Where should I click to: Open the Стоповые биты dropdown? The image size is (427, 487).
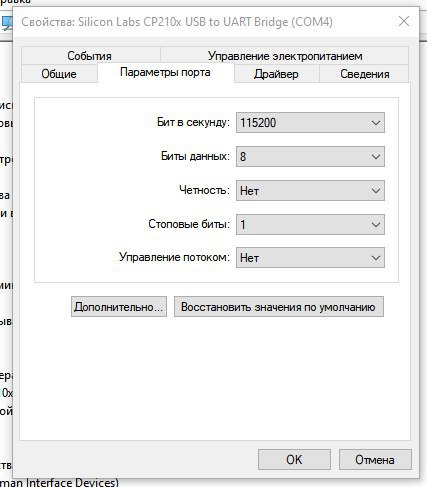tap(310, 224)
